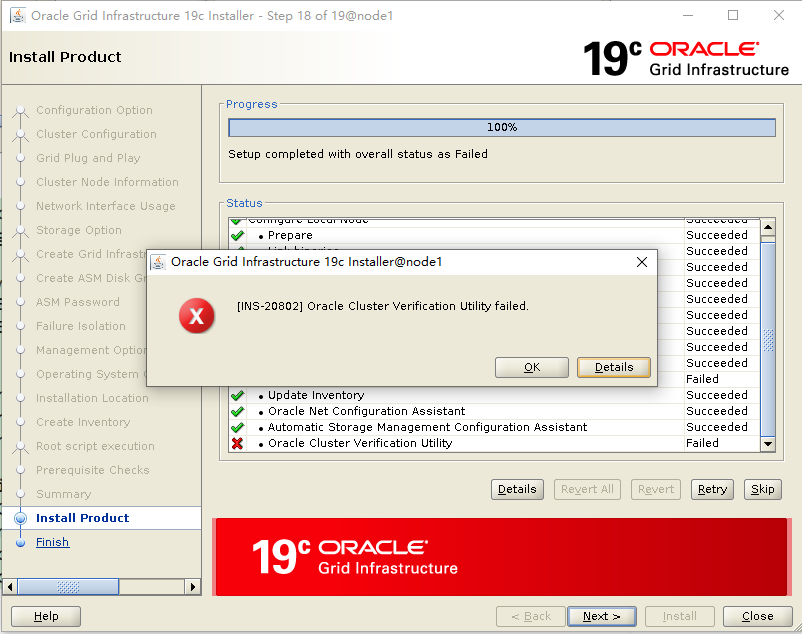This screenshot has width=802, height=634.
Task: Select the ASM Password step
Action: [77, 302]
